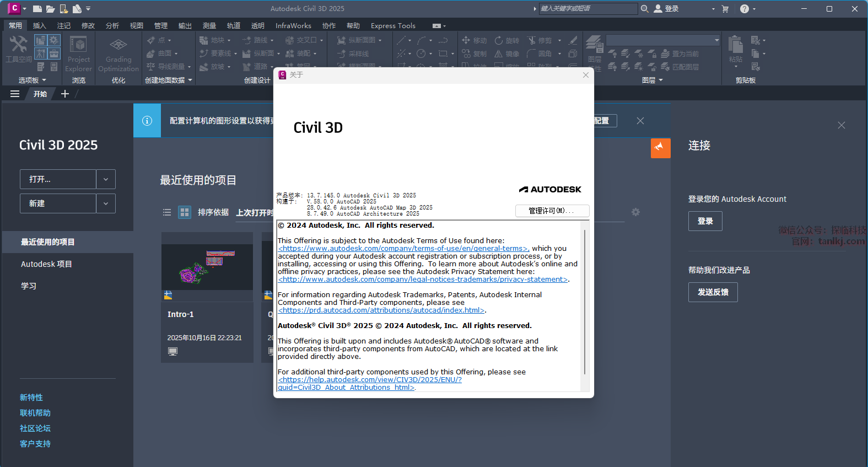Click the Open file icon in quick access toolbar

[50, 9]
